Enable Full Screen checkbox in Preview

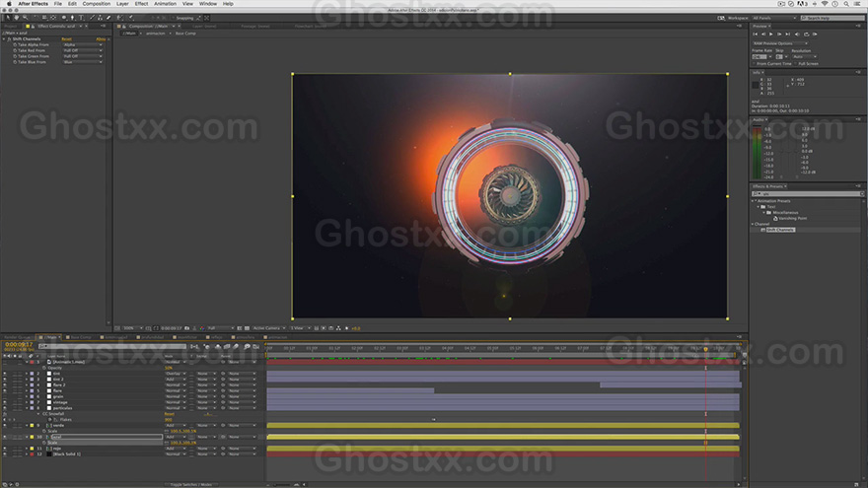click(795, 64)
